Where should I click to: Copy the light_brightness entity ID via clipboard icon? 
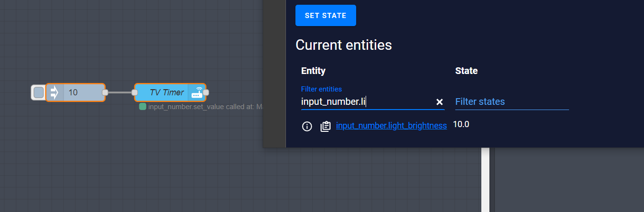point(325,126)
